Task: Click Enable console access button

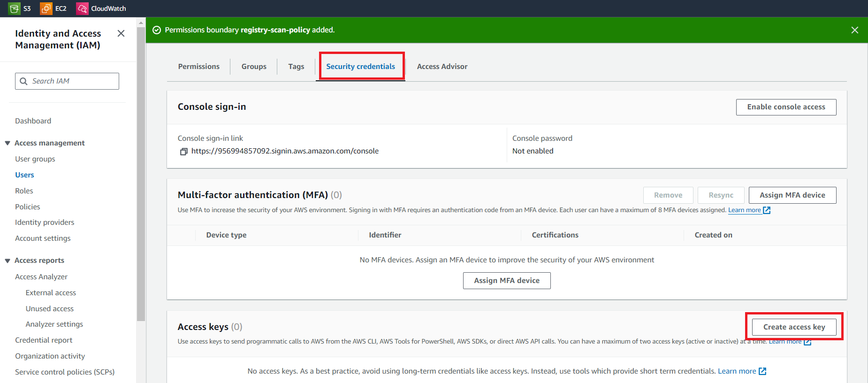Action: tap(786, 107)
